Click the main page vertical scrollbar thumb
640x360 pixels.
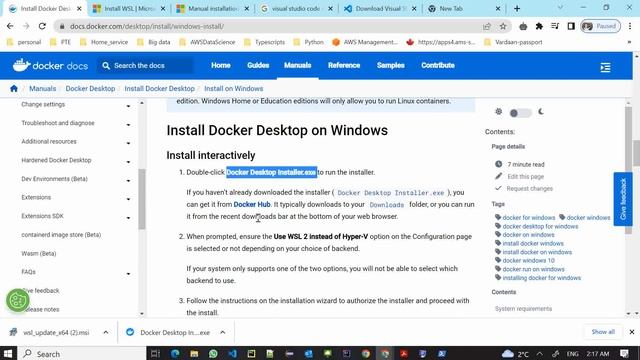tap(636, 153)
